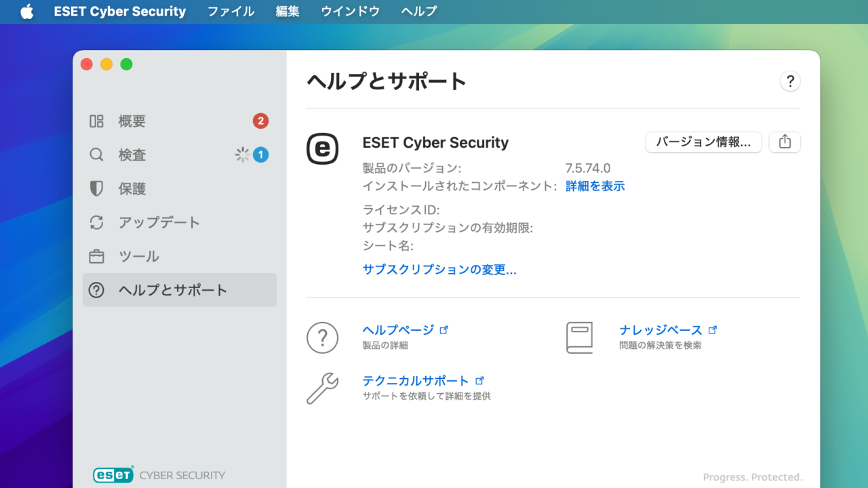The height and width of the screenshot is (488, 868).
Task: Click the 製品の詳細 description text
Action: pyautogui.click(x=385, y=346)
